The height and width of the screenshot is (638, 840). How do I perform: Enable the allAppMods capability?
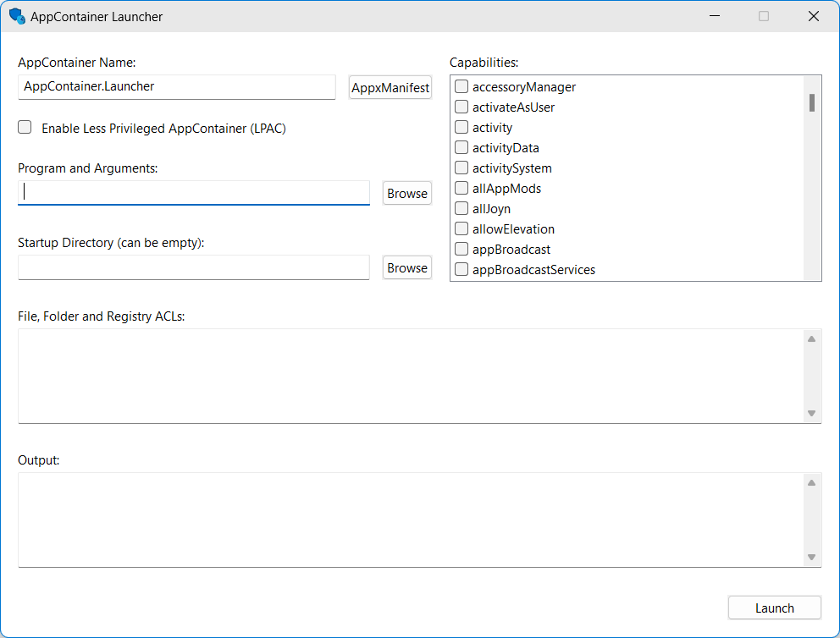click(x=461, y=188)
